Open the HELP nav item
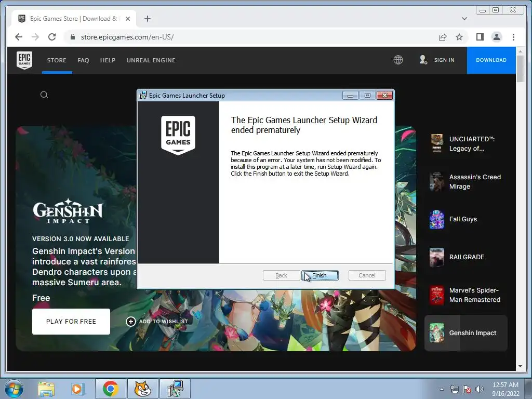 tap(108, 60)
